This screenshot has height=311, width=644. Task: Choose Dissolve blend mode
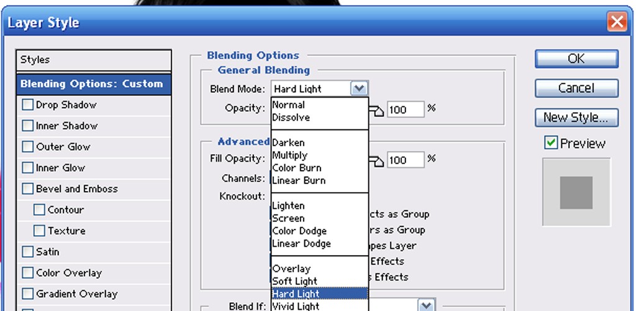319,117
